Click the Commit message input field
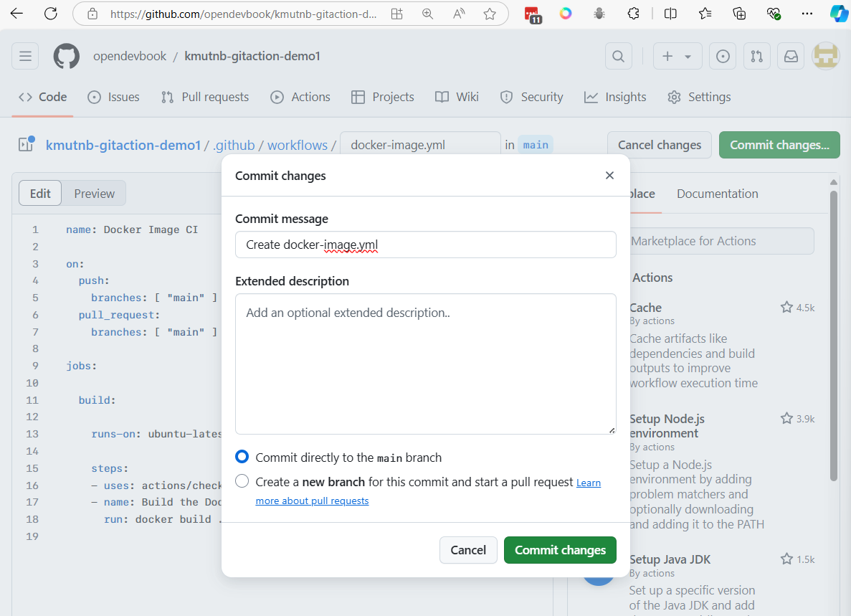Screen dimensions: 851x616 coord(425,245)
